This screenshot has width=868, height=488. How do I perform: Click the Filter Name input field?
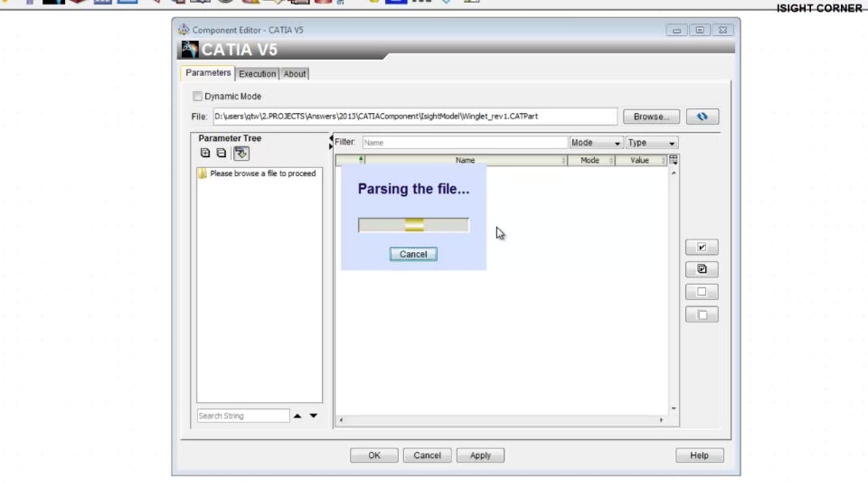465,143
